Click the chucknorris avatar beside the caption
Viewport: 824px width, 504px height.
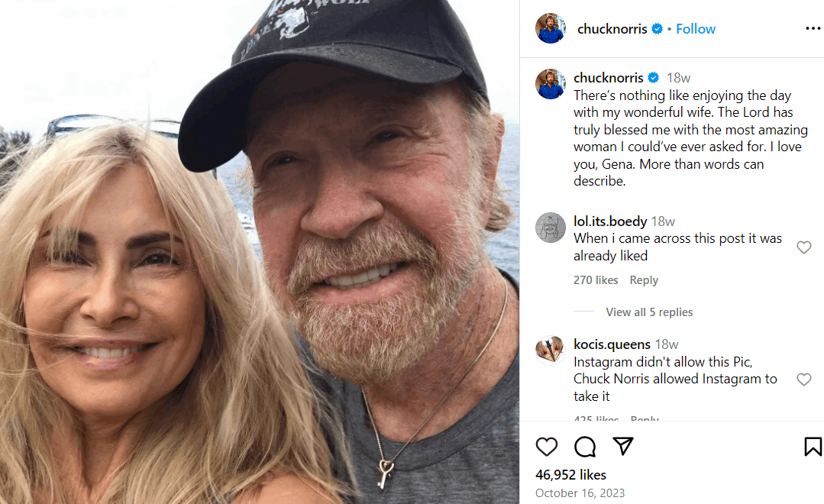click(x=551, y=84)
